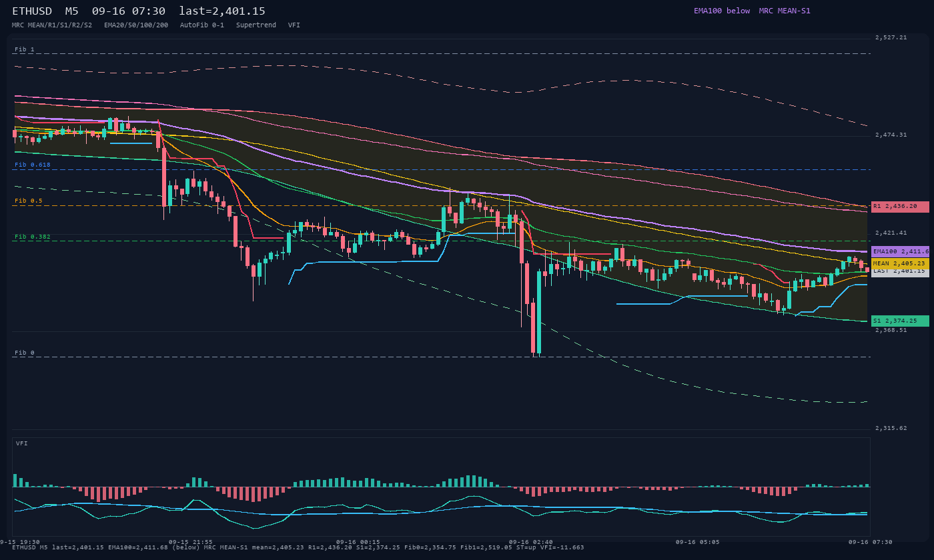Viewport: 934px width, 560px height.
Task: Click the ETHUSD symbol in the title
Action: coord(32,11)
